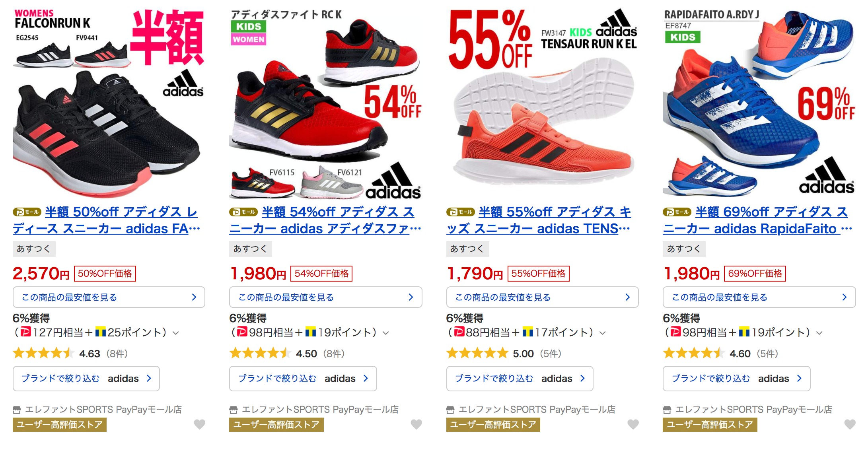Click the store icon for first product's shop
Image resolution: width=868 pixels, height=451 pixels.
coord(17,409)
